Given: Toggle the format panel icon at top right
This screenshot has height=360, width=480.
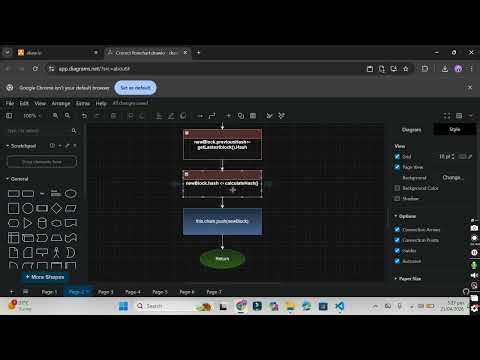Looking at the screenshot, I should pyautogui.click(x=459, y=116).
